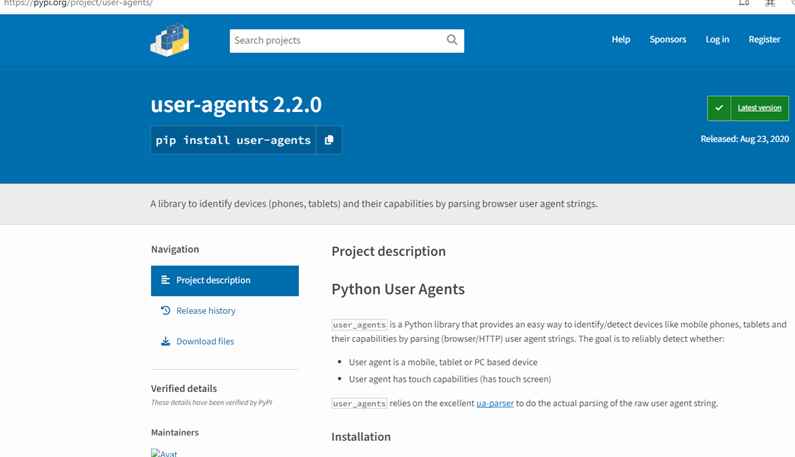
Task: Open the Help page
Action: pos(621,40)
